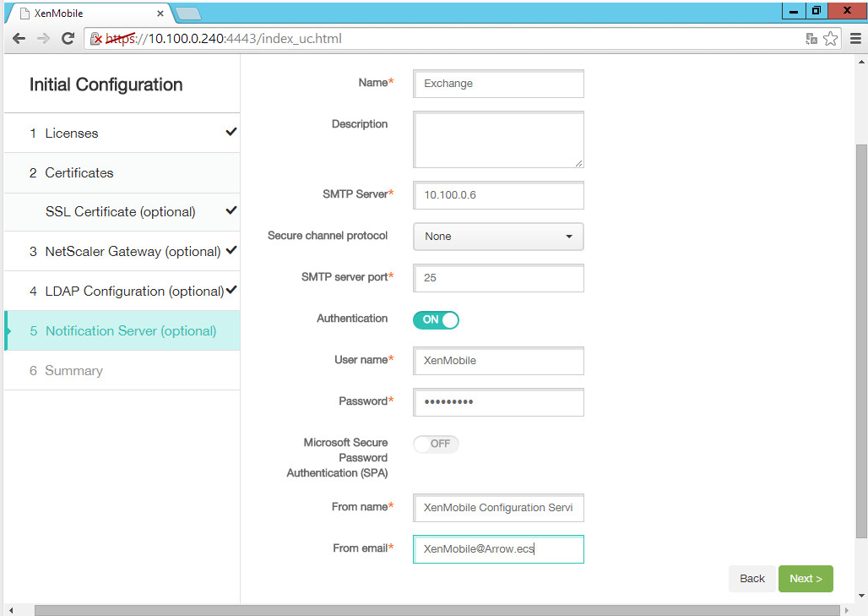Screen dimensions: 868x616
Task: Click the Initial Configuration heading
Action: coord(106,84)
